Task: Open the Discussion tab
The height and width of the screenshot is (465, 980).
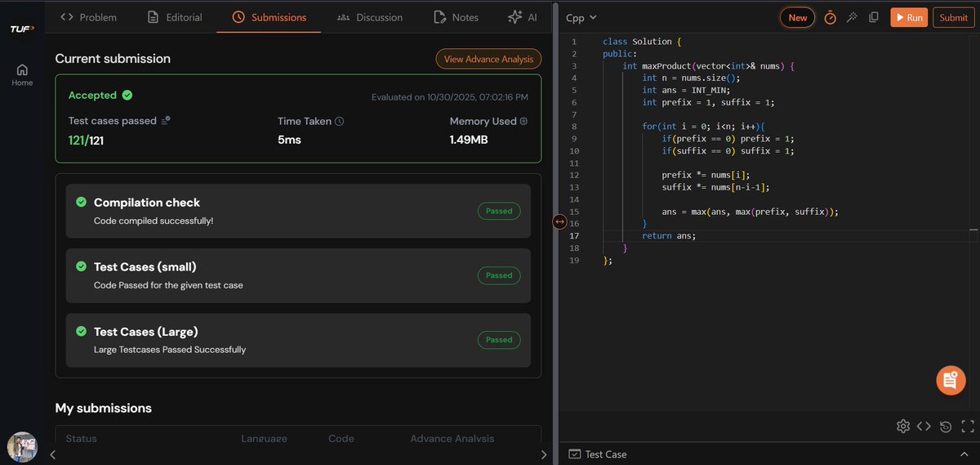Action: click(x=369, y=17)
